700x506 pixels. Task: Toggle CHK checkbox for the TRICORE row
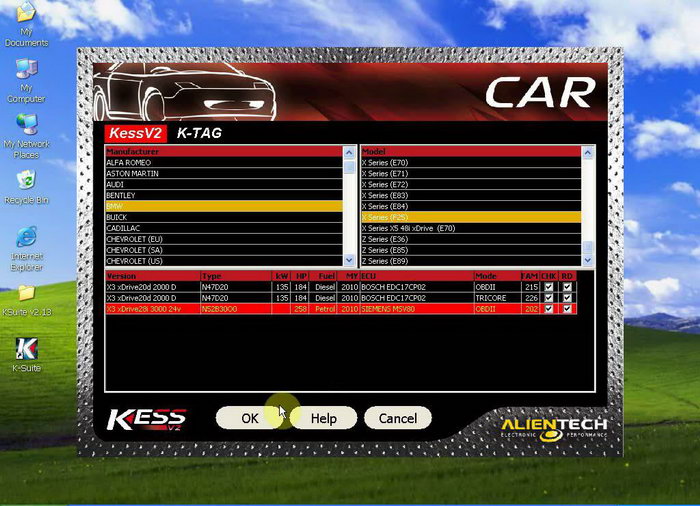[x=549, y=298]
